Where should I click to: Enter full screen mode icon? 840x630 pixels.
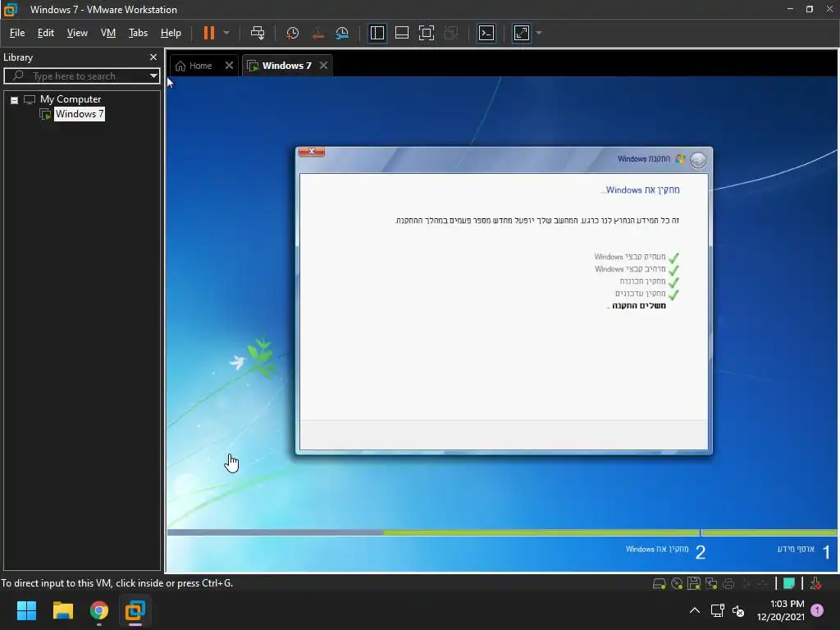[x=427, y=33]
